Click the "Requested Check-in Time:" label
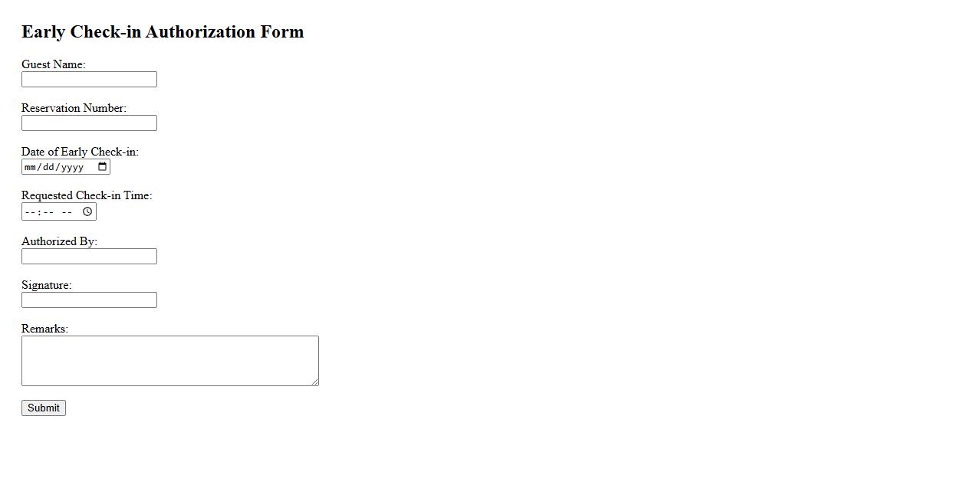This screenshot has height=498, width=980. [87, 195]
